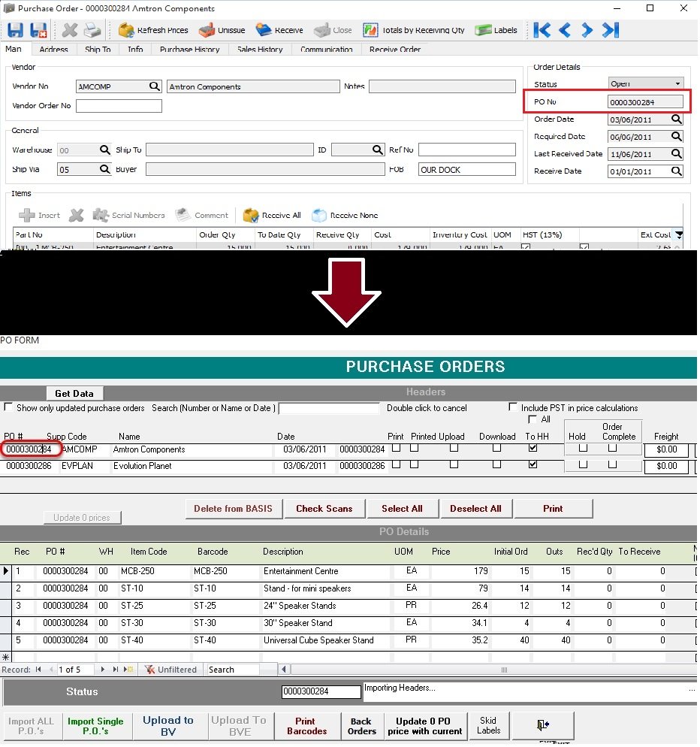The height and width of the screenshot is (747, 700).
Task: Click Serial Numbers in Items toolbar
Action: click(x=128, y=216)
